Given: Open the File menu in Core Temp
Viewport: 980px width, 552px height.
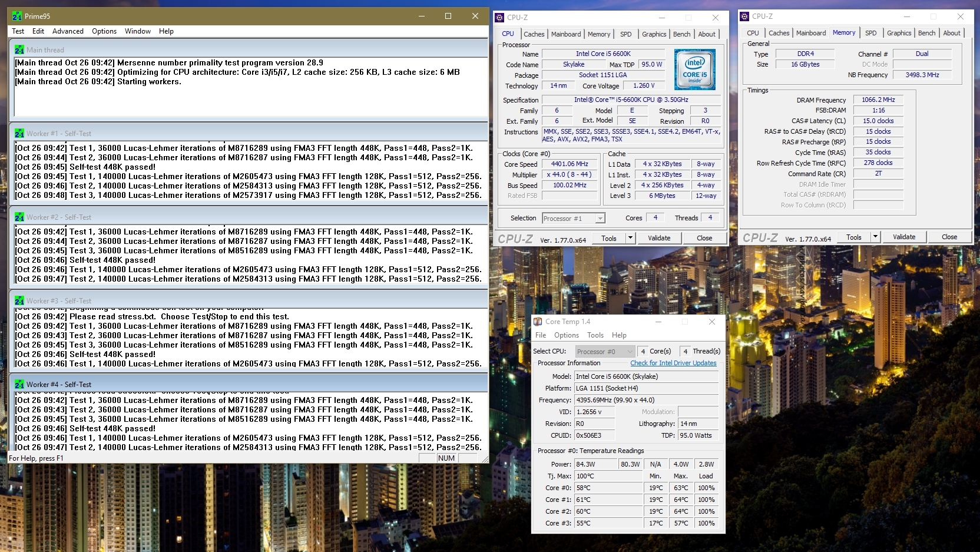Looking at the screenshot, I should [x=541, y=335].
